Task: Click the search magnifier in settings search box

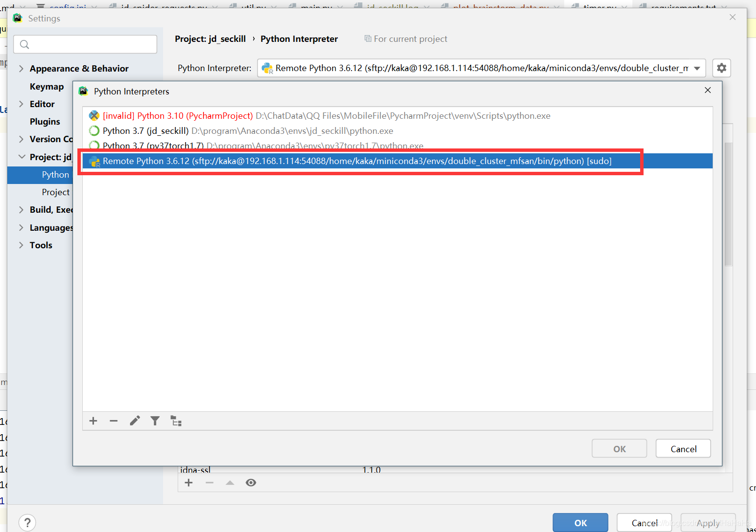Action: [25, 45]
